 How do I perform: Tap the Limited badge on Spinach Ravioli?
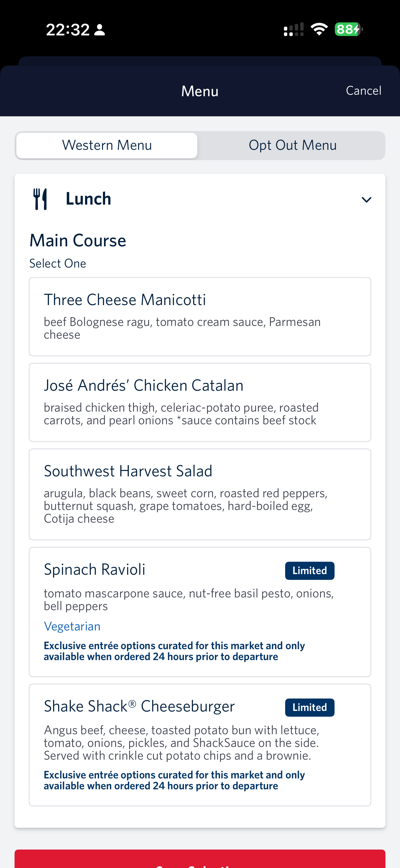point(309,570)
